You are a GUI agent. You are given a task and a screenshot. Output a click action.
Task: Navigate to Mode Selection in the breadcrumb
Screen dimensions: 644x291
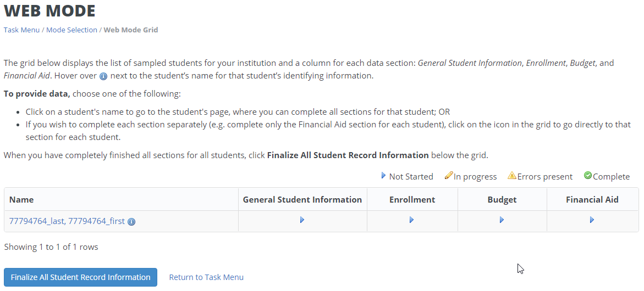tap(71, 30)
